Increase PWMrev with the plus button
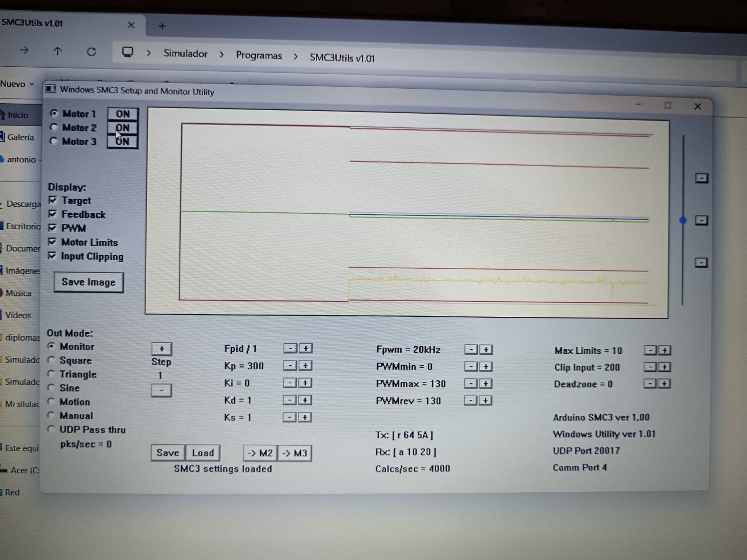Image resolution: width=747 pixels, height=560 pixels. coord(486,400)
